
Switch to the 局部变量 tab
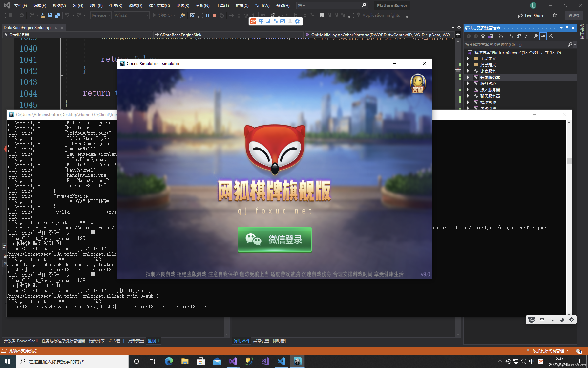point(136,341)
